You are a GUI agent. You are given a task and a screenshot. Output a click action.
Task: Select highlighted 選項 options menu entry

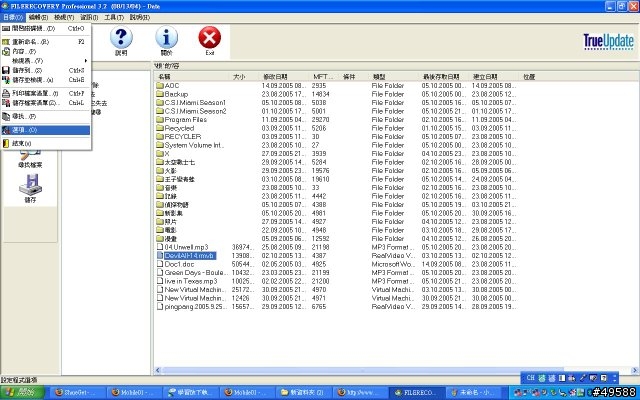(46, 130)
